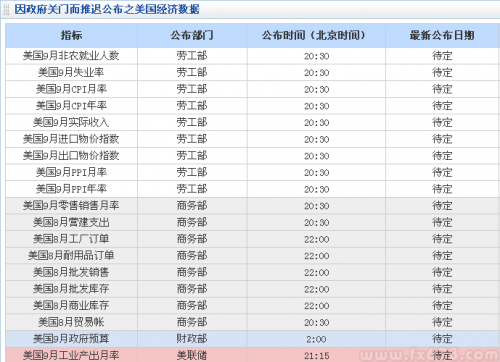
Task: Click the 21:15 release time cell
Action: [x=316, y=356]
